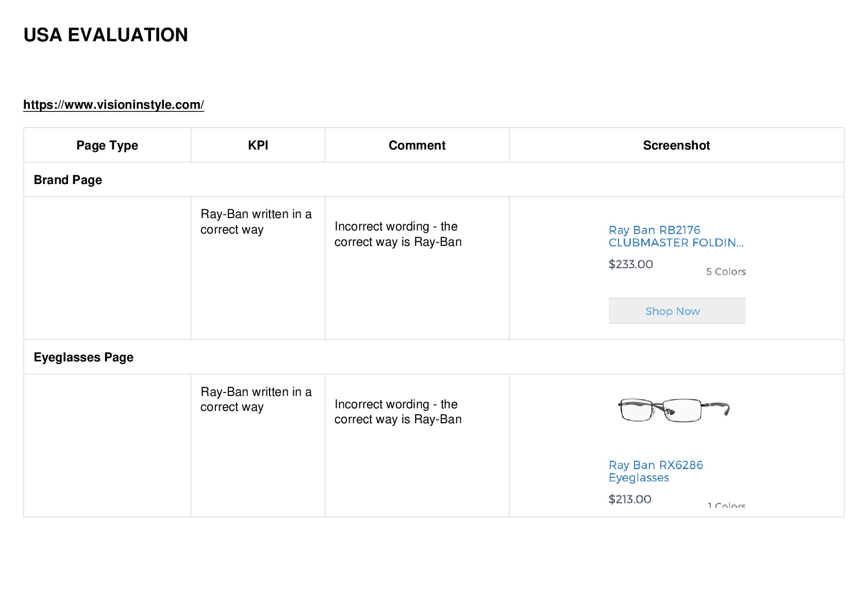Click Brand Page KPI cell text

click(x=256, y=222)
